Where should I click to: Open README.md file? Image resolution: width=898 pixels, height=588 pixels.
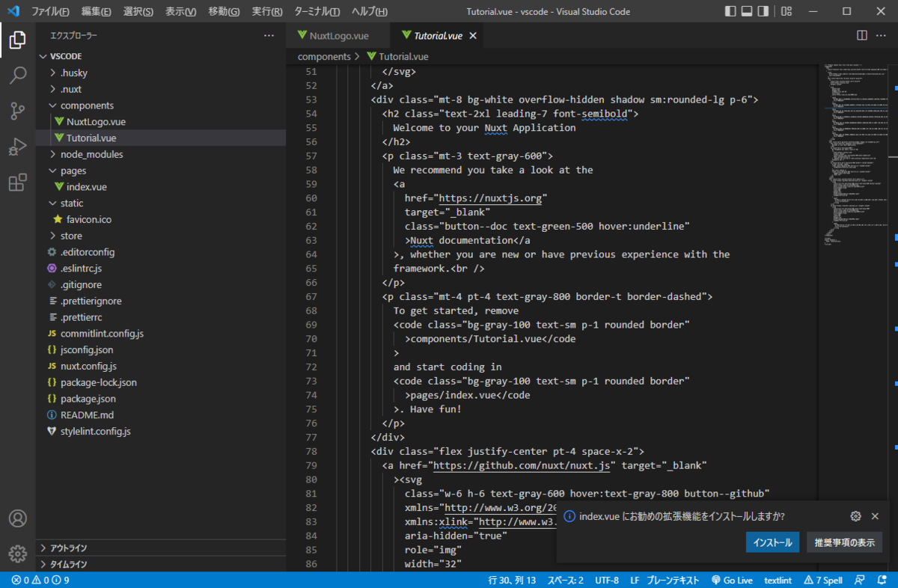(161, 414)
